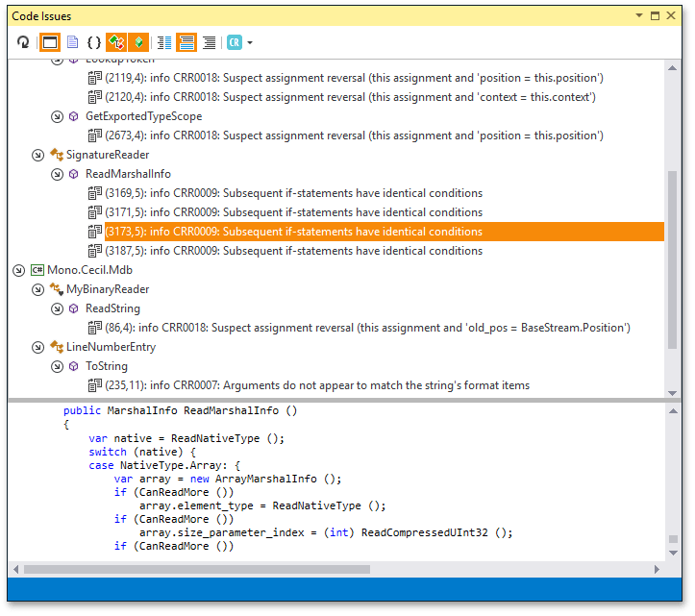Click the curly braces toolbar icon
The image size is (695, 616).
point(93,42)
